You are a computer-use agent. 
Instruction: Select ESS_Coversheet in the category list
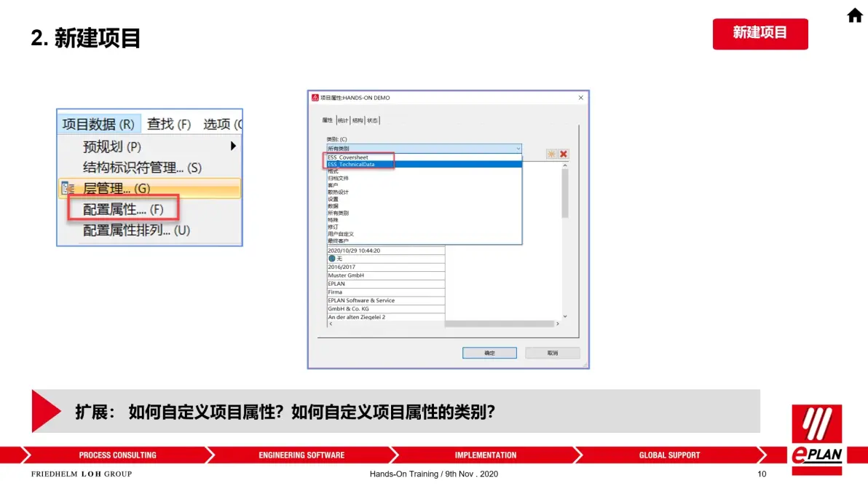(x=424, y=157)
